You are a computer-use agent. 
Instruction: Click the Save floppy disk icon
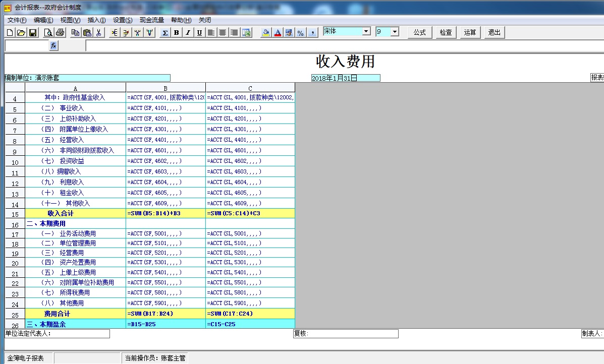tap(32, 33)
